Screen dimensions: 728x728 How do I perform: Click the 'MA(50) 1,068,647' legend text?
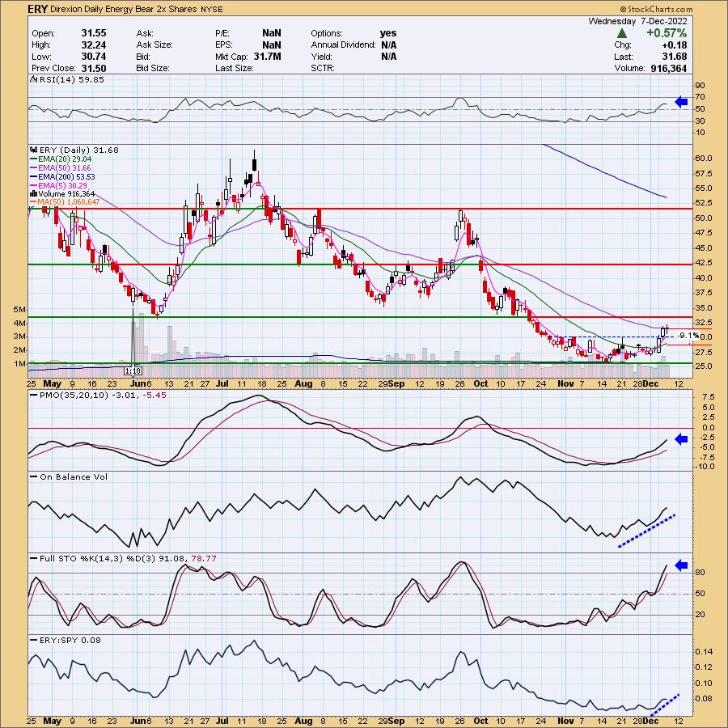70,202
